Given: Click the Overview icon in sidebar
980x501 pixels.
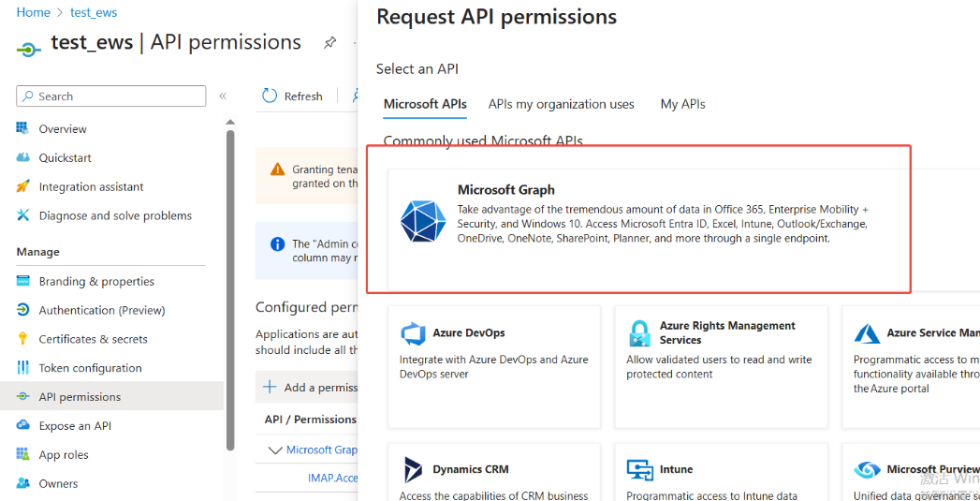Looking at the screenshot, I should (x=23, y=128).
